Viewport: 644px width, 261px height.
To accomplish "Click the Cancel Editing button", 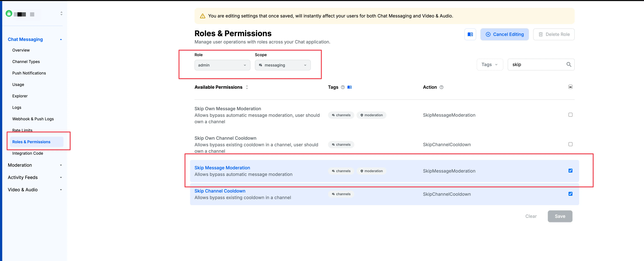I will [x=505, y=34].
